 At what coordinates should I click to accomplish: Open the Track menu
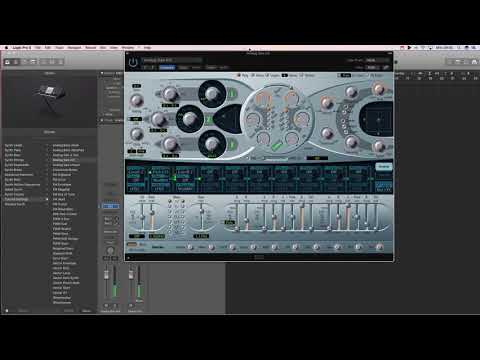pyautogui.click(x=60, y=48)
